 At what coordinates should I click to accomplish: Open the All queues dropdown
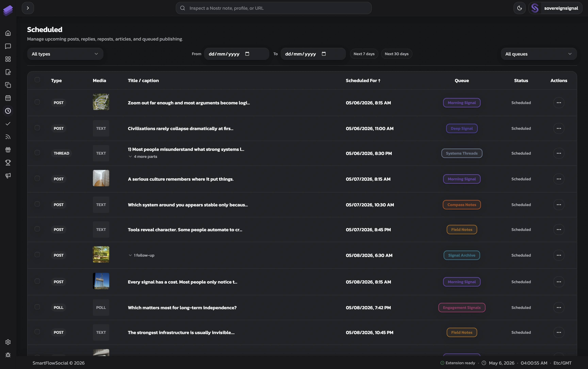539,54
